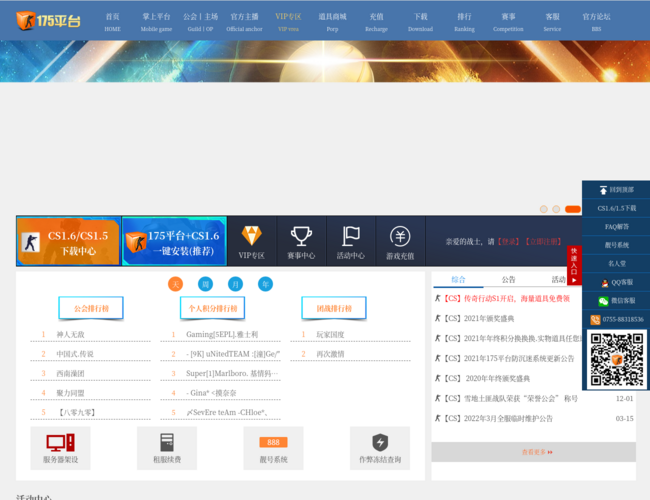Open 靓号系统 888 icon

click(x=273, y=447)
